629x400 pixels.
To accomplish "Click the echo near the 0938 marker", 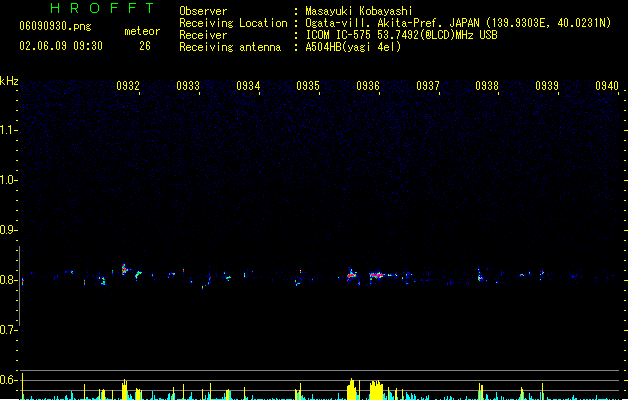I will pos(480,275).
